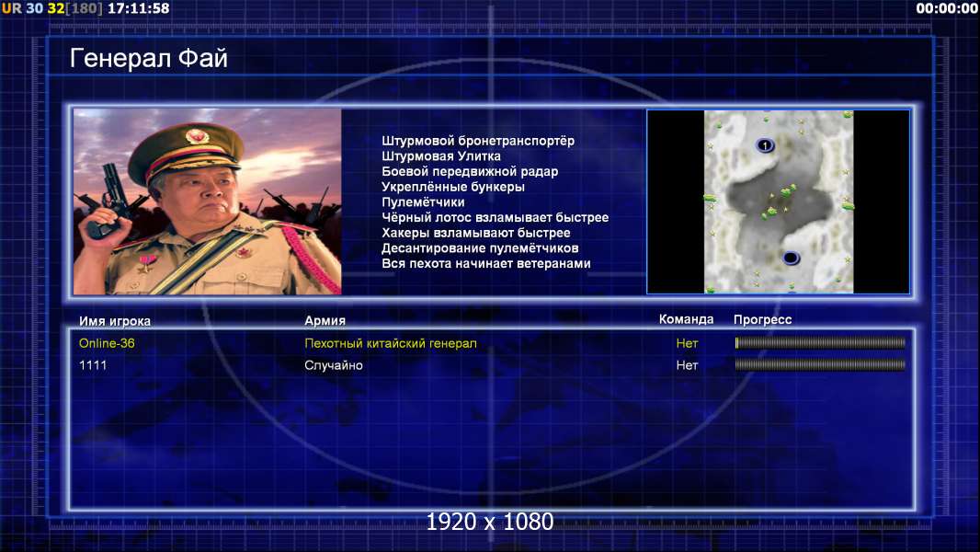Click 'Хакеры взламывают быстрее' line

point(476,233)
